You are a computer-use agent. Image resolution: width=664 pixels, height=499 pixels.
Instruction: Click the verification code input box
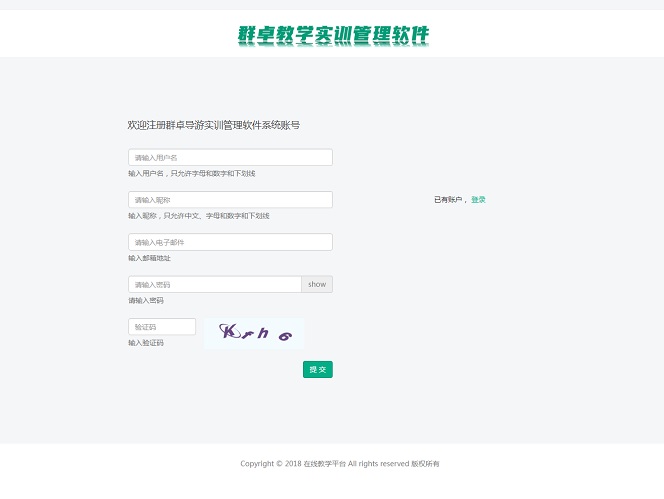[162, 327]
